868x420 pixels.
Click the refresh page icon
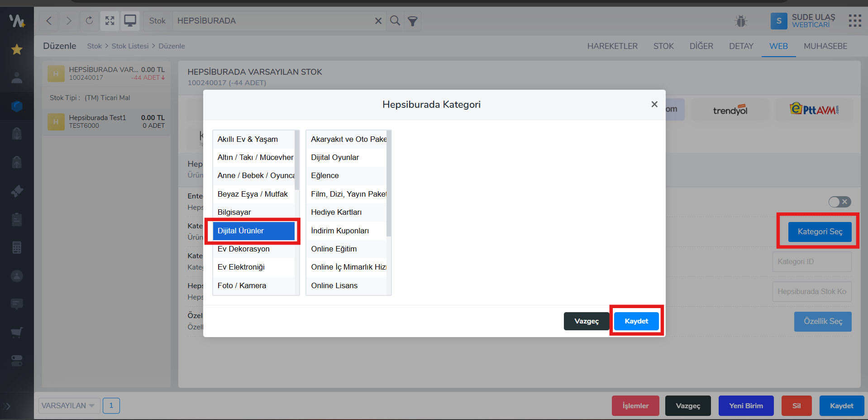[x=89, y=21]
